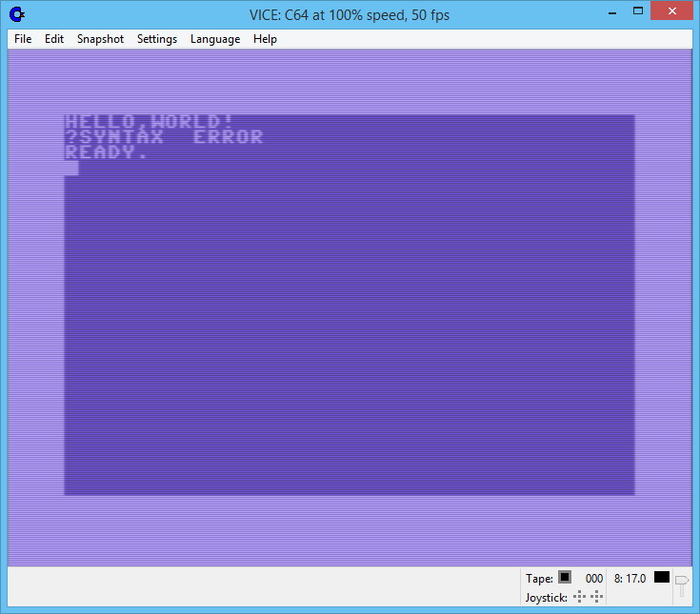The height and width of the screenshot is (614, 700).
Task: Click the first joystick direction indicator
Action: (x=579, y=597)
